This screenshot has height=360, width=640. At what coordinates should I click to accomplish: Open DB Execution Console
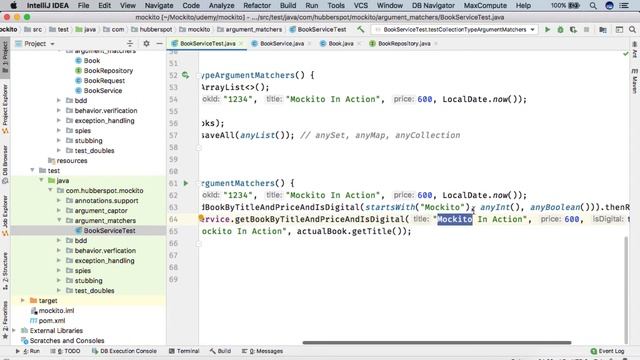124,351
